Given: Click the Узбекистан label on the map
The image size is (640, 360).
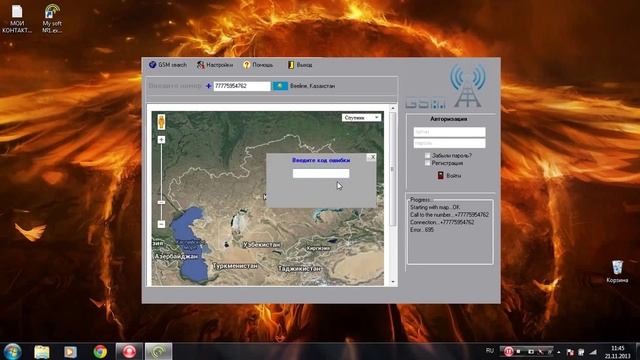Looking at the screenshot, I should tap(262, 244).
